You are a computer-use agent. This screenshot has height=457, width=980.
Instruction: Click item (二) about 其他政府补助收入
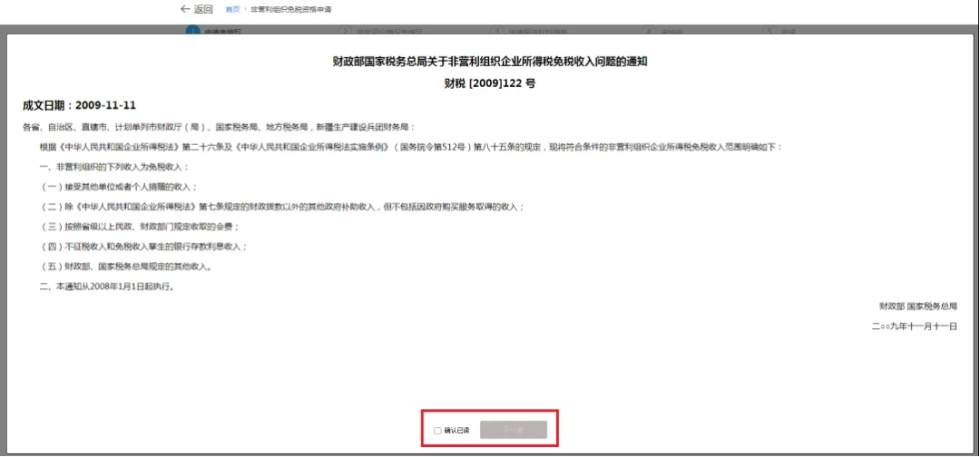point(281,207)
